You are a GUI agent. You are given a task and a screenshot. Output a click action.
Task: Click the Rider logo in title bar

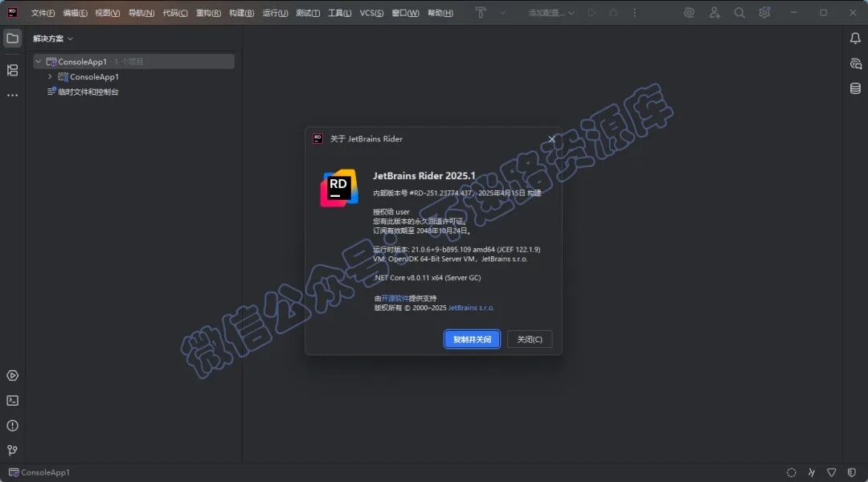12,12
